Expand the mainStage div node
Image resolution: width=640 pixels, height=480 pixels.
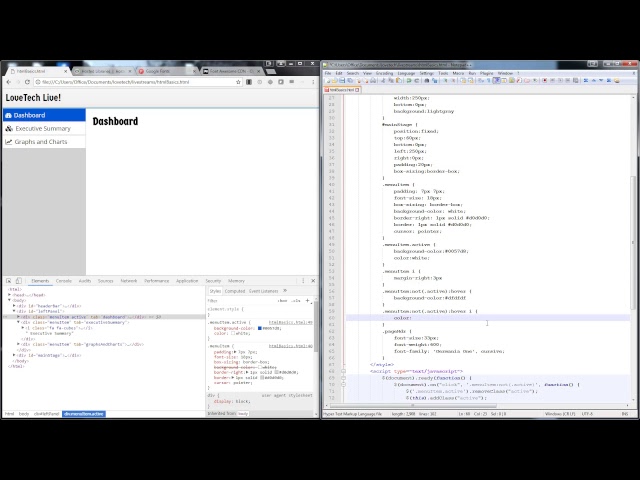click(x=14, y=355)
